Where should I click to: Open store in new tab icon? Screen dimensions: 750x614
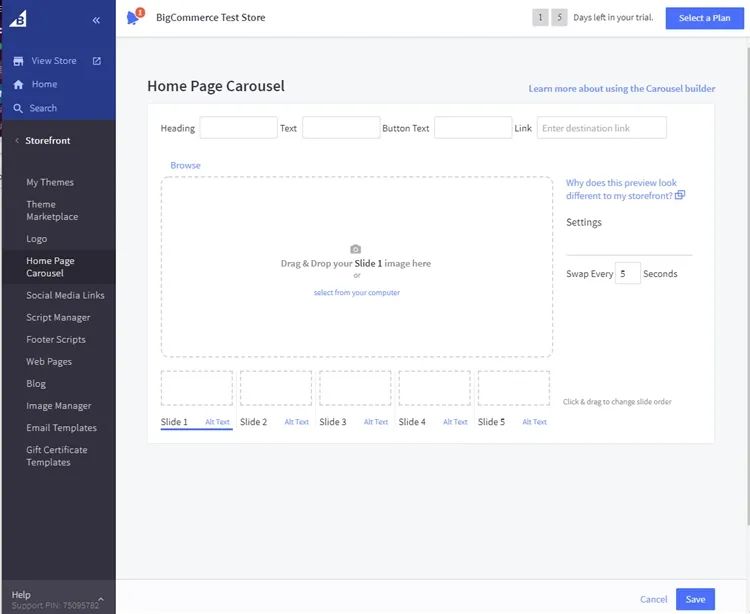[x=97, y=61]
